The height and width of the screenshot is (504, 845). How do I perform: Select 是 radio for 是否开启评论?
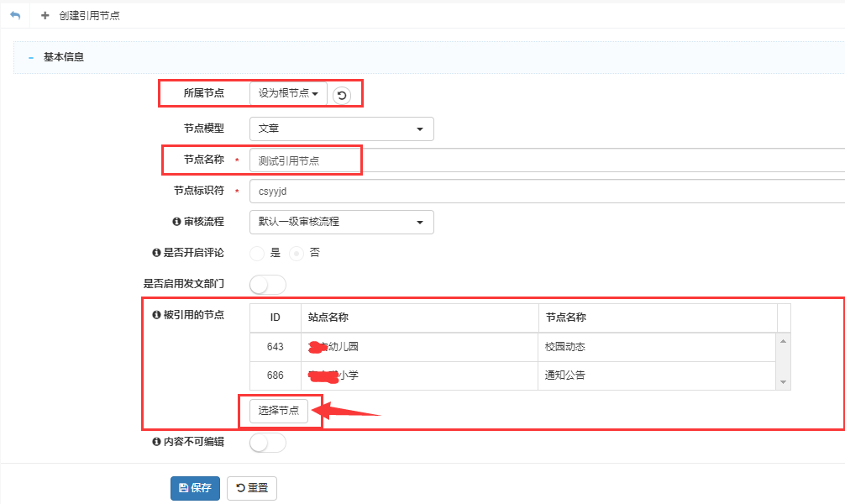tap(257, 253)
